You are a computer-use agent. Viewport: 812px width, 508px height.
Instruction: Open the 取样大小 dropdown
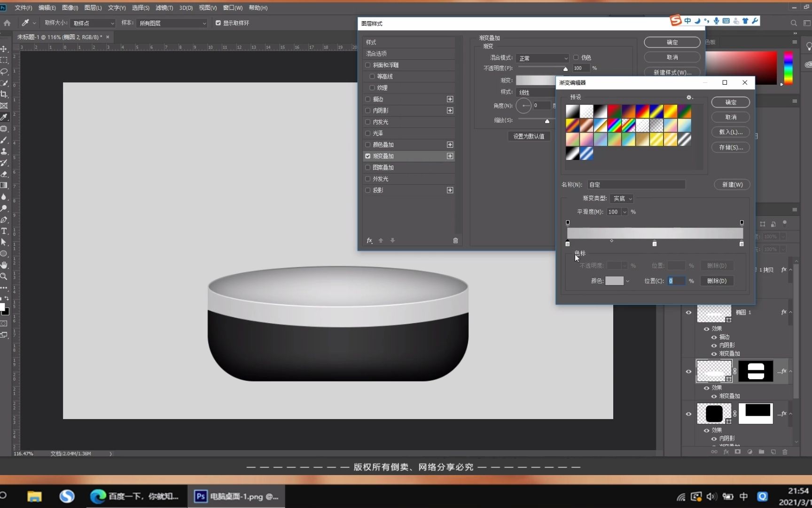[93, 23]
